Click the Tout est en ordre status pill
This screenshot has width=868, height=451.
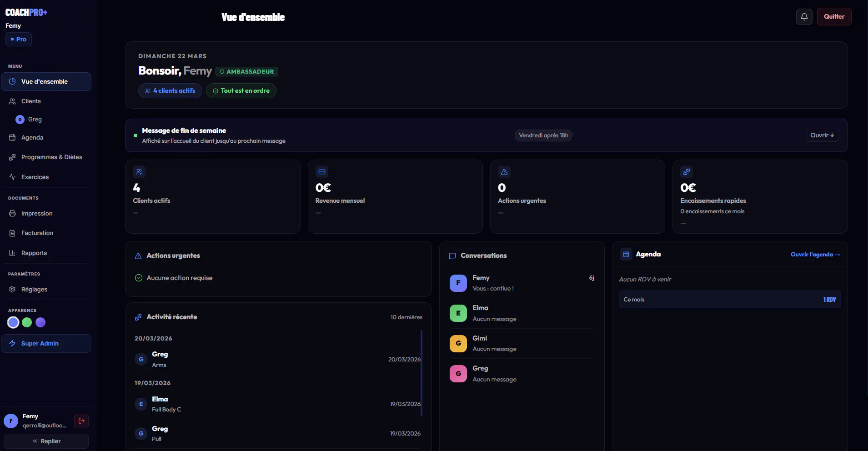[x=241, y=91]
